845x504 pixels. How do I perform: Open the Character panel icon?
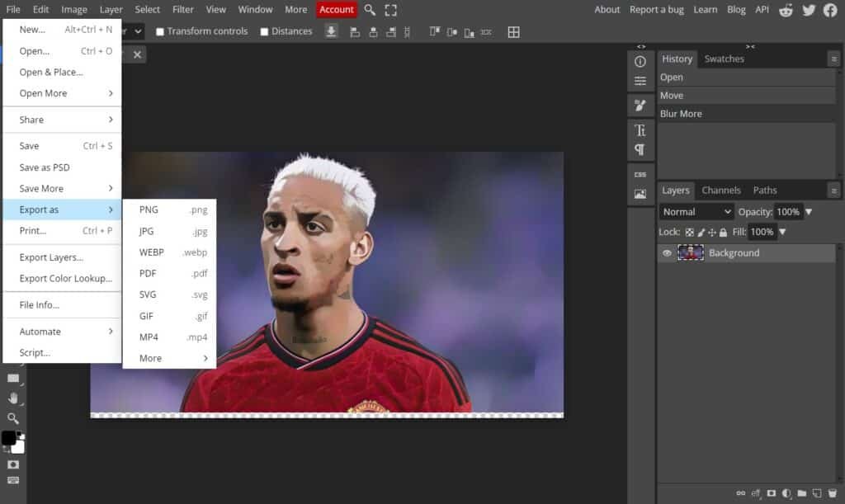(x=640, y=130)
